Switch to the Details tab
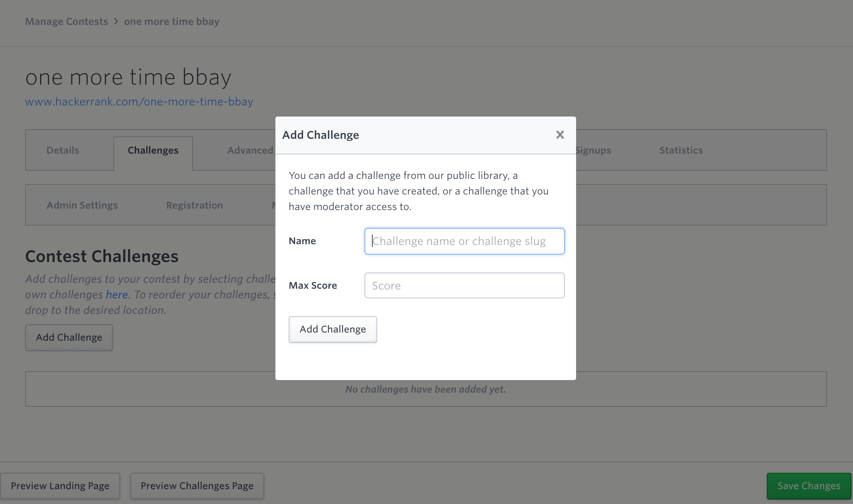This screenshot has height=504, width=853. coord(62,150)
